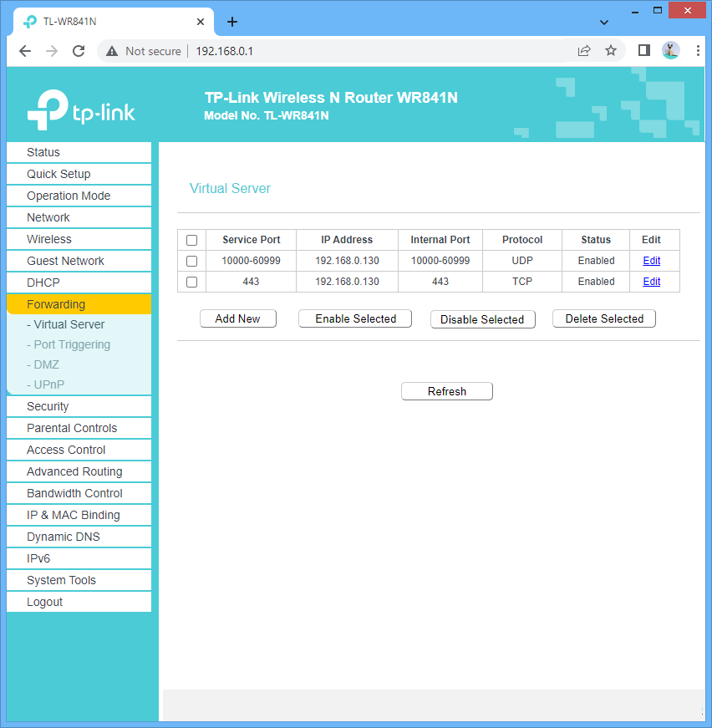Open Quick Setup in the sidebar
The height and width of the screenshot is (728, 712).
coord(79,174)
